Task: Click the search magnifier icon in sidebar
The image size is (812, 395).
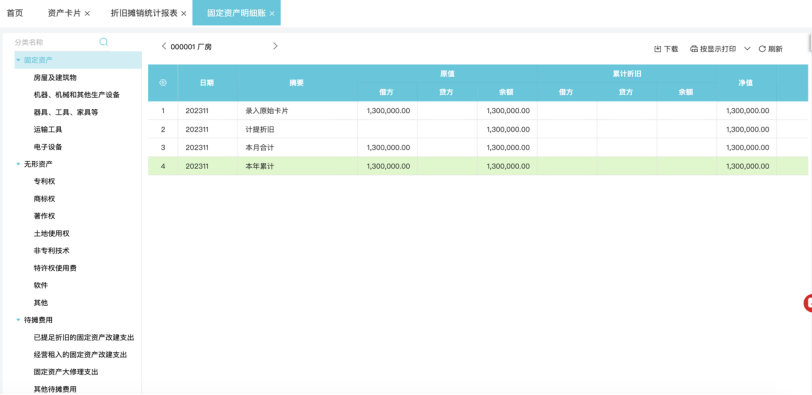Action: click(104, 42)
